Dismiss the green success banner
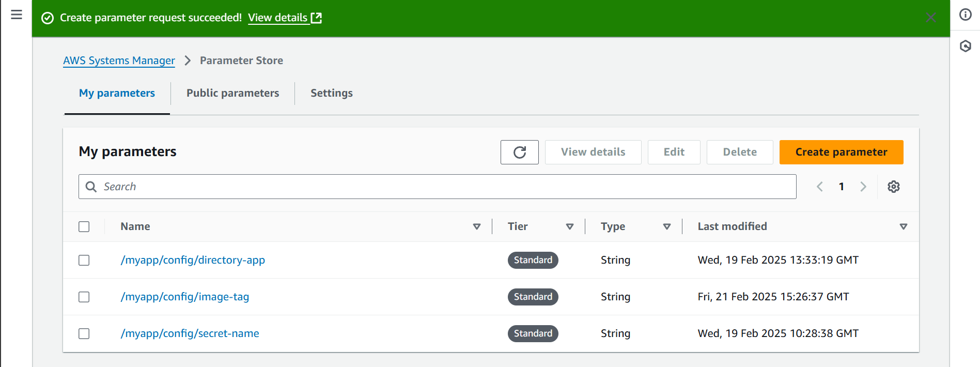The height and width of the screenshot is (367, 980). [931, 18]
